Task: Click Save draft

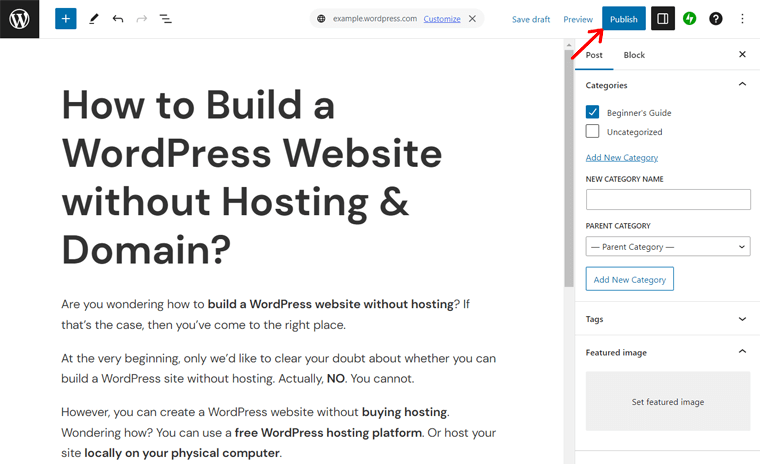Action: [531, 19]
